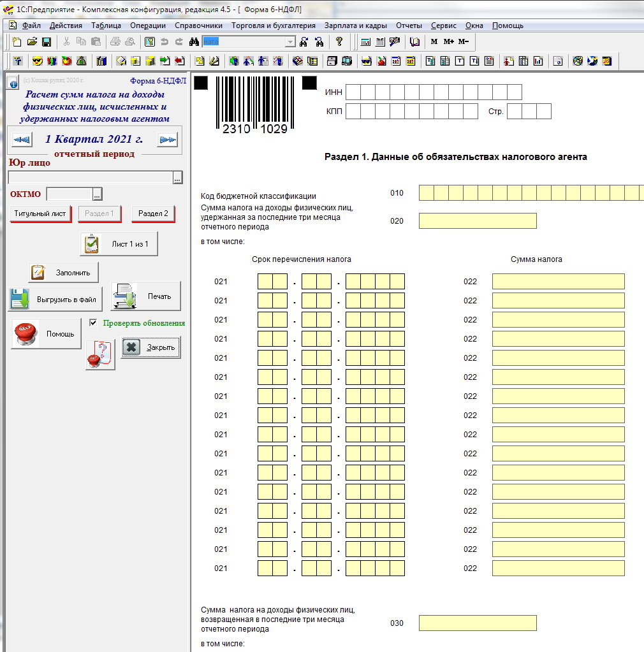Switch to Раздел 2 section
Screen dimensions: 644x652
pos(153,214)
